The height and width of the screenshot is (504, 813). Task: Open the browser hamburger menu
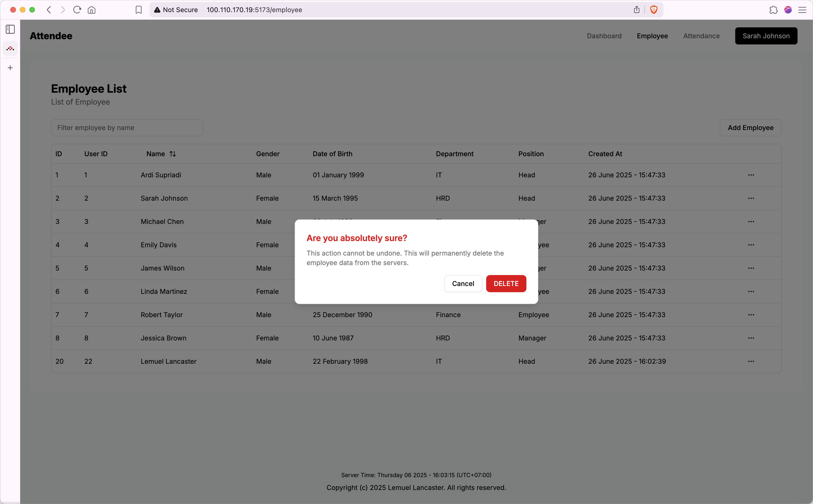(802, 10)
